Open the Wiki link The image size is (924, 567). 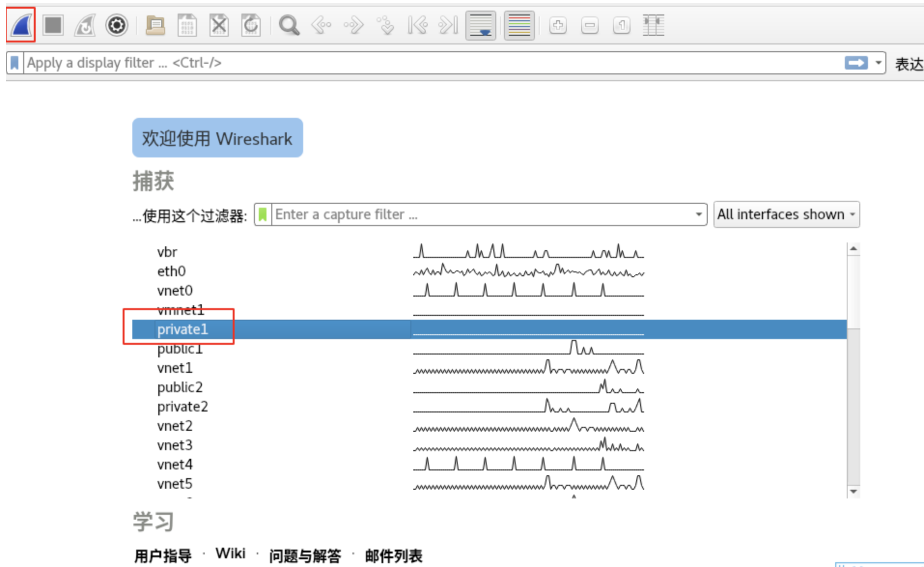click(x=230, y=553)
